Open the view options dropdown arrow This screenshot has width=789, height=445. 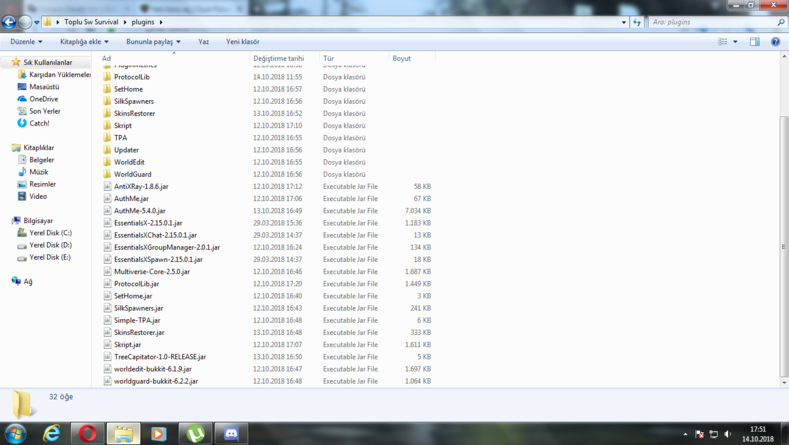[735, 42]
